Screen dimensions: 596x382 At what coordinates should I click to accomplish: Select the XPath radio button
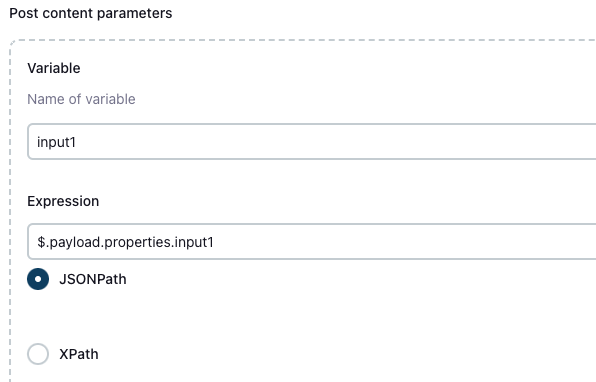click(x=38, y=354)
